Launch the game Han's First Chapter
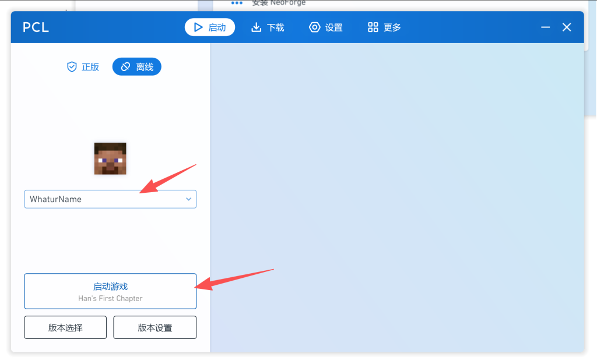This screenshot has width=597, height=364. [x=110, y=291]
